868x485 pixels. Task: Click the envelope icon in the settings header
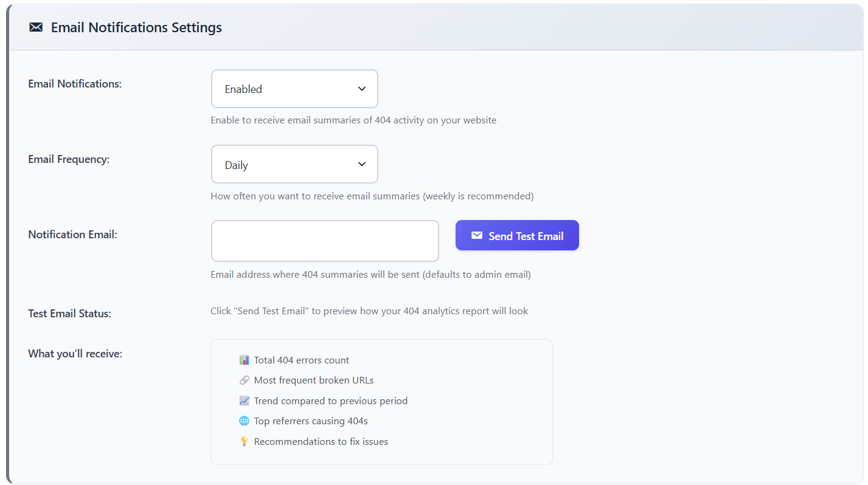(36, 27)
